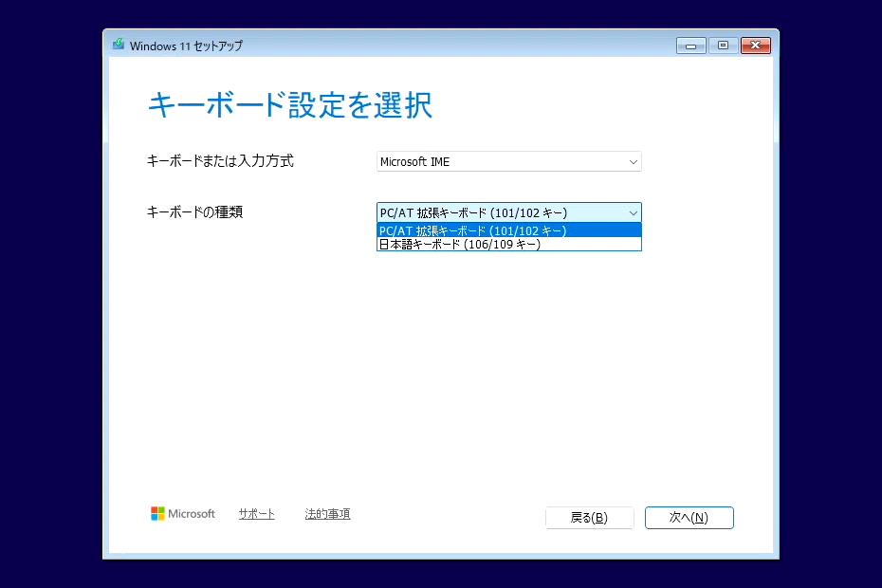Click the キーボード設定を選択 heading
Image resolution: width=882 pixels, height=588 pixels.
coord(290,105)
